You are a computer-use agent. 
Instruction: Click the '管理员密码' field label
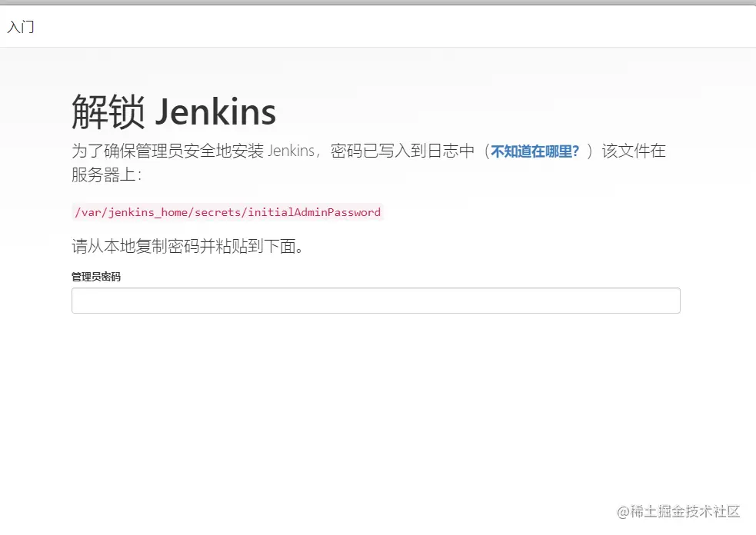(x=96, y=277)
